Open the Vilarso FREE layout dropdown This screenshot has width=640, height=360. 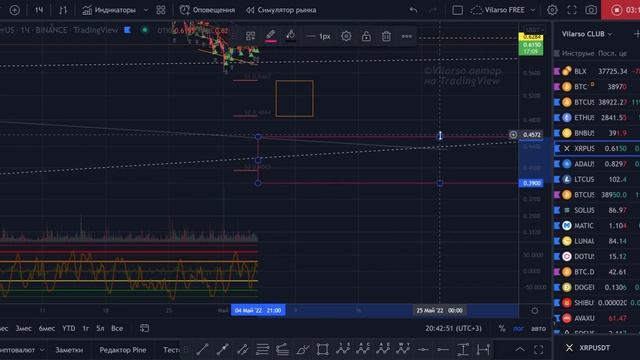tap(503, 10)
